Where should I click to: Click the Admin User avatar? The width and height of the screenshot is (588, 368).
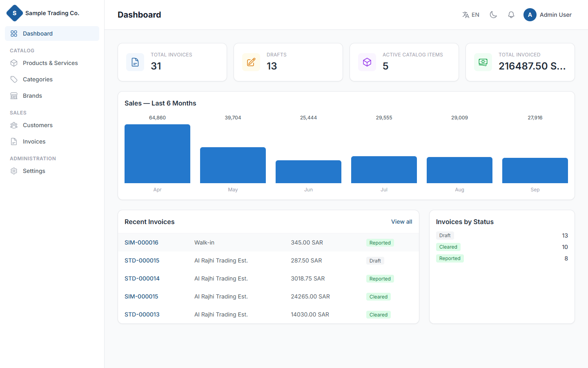pos(530,15)
